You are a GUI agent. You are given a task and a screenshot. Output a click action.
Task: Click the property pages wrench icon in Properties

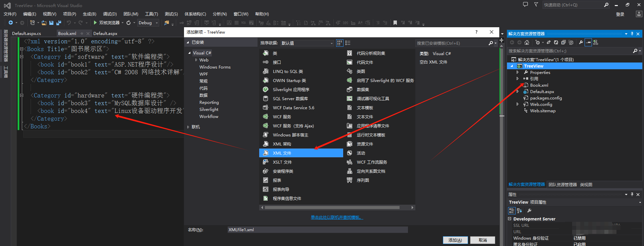pyautogui.click(x=530, y=211)
